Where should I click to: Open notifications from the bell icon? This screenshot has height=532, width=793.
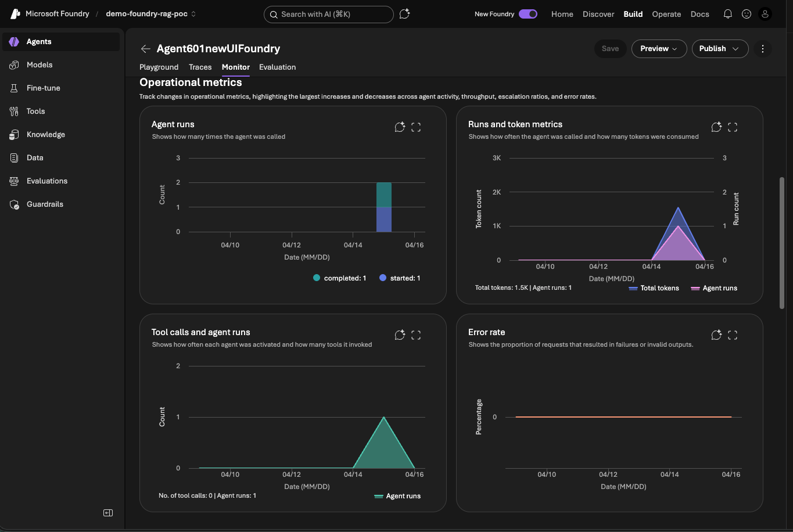pos(727,13)
